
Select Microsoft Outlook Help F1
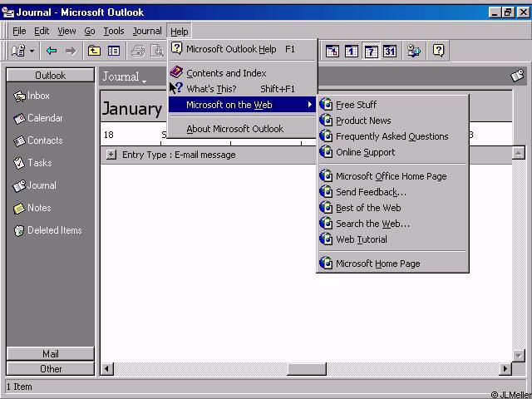242,49
